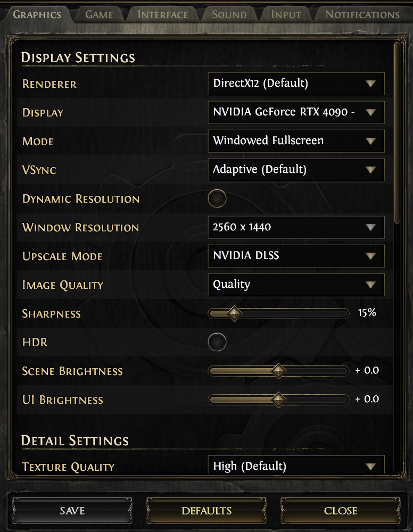
Task: Click the Defaults button
Action: 206,511
